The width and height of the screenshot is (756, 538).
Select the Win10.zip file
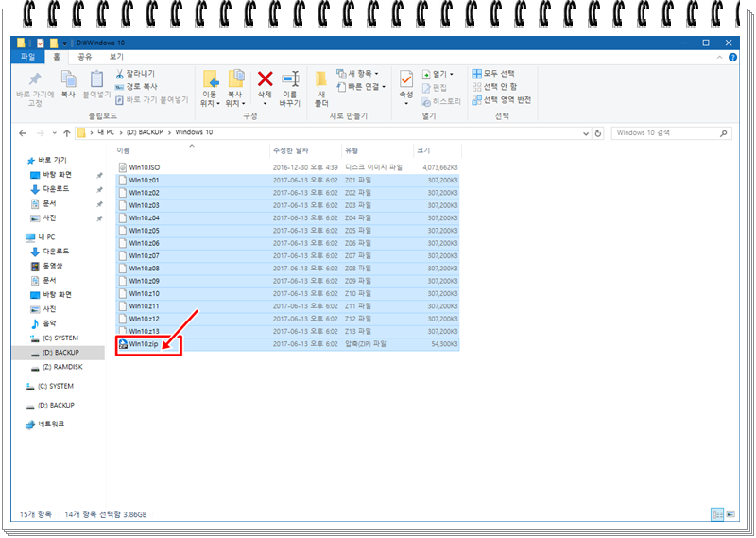tap(287, 344)
